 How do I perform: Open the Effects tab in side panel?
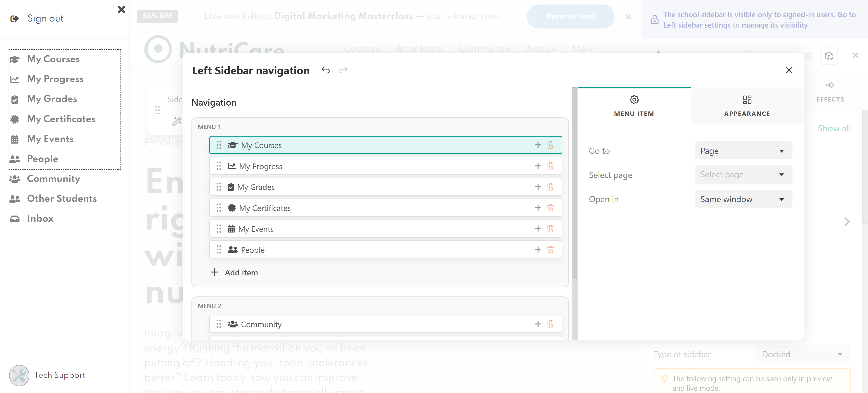click(830, 92)
